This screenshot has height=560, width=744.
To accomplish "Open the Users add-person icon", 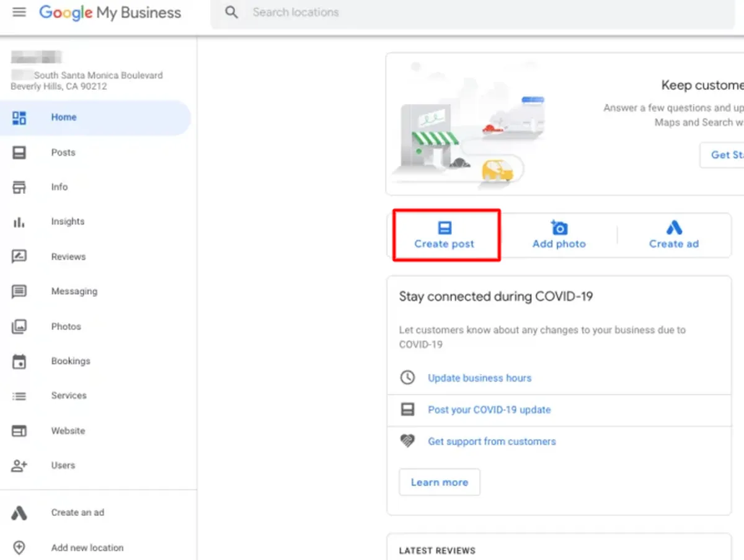I will point(19,465).
